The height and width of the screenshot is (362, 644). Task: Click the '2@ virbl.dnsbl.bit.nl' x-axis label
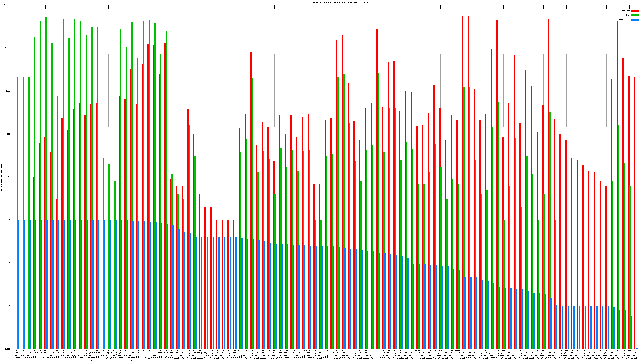(108, 355)
